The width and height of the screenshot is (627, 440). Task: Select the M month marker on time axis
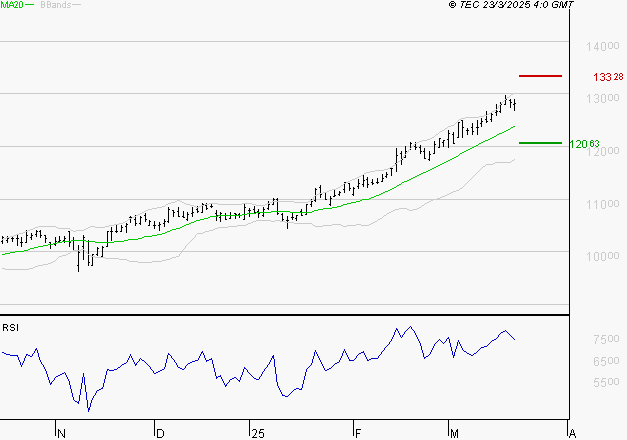click(x=453, y=433)
